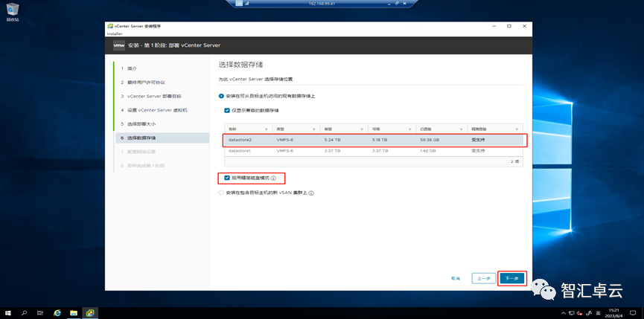Switch to vCenter installer taskbar icon
Image resolution: width=644 pixels, height=319 pixels.
click(x=90, y=313)
